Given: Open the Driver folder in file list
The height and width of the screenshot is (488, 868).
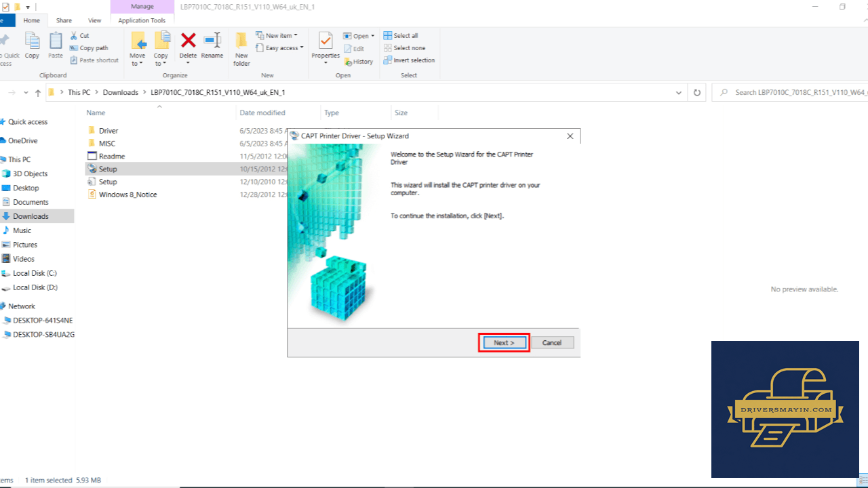Looking at the screenshot, I should (x=108, y=131).
